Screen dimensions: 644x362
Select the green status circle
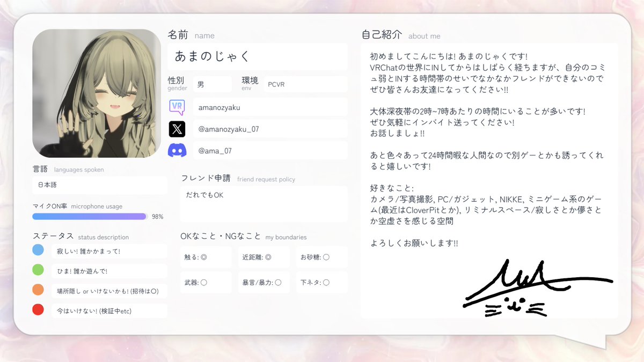click(x=38, y=270)
